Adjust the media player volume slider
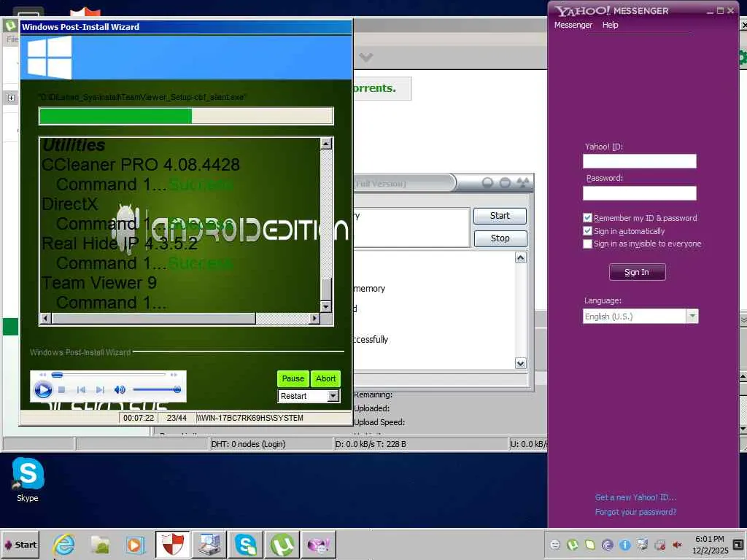 point(157,389)
